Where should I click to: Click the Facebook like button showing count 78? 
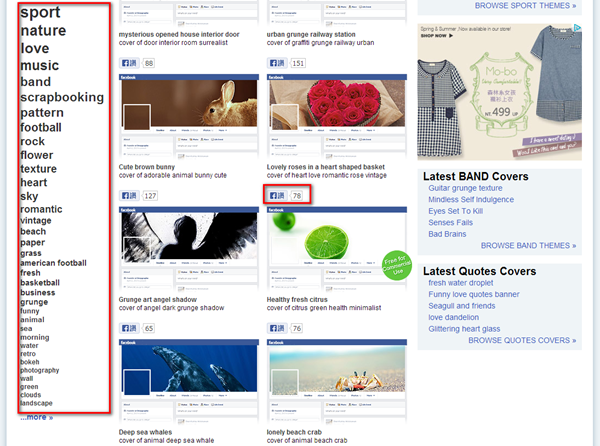tap(277, 196)
